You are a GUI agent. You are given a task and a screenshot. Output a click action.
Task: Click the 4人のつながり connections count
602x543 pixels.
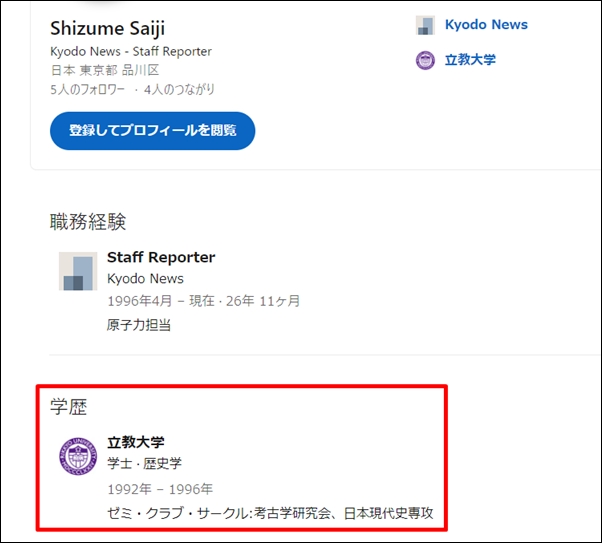point(179,89)
